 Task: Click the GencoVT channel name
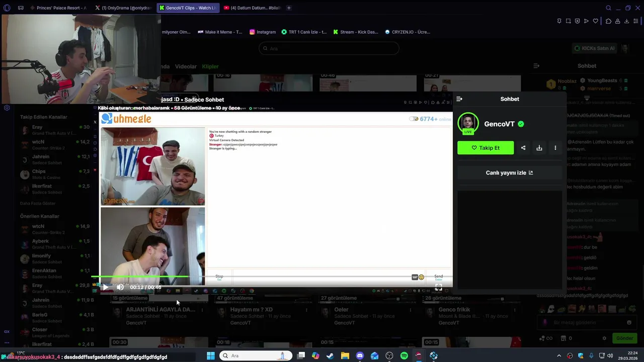pos(499,124)
